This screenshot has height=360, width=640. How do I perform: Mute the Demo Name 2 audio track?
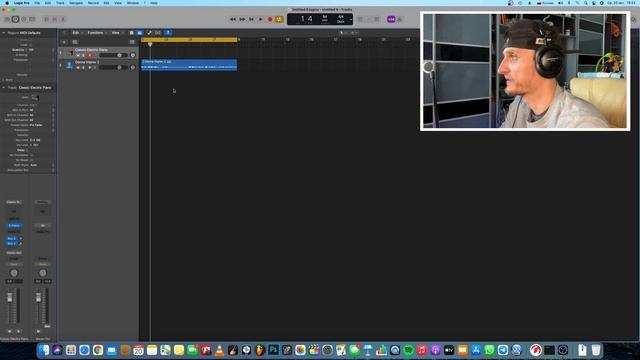tap(78, 67)
